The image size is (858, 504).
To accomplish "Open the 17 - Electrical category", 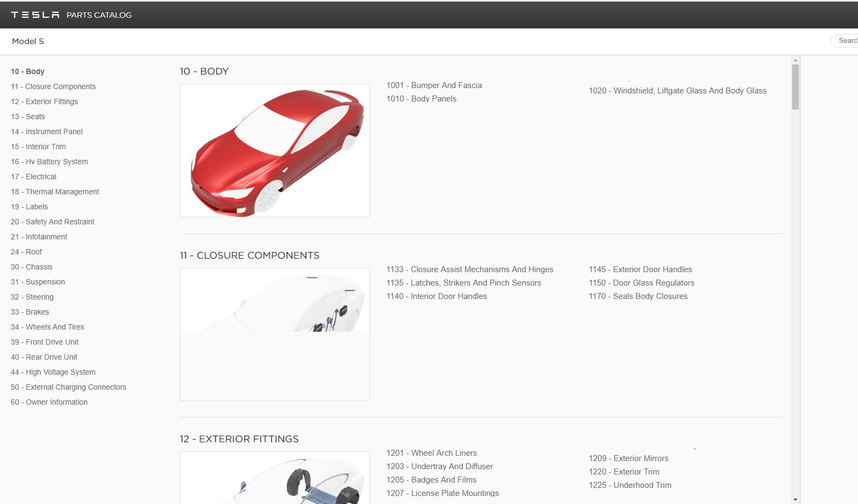I will pos(33,177).
